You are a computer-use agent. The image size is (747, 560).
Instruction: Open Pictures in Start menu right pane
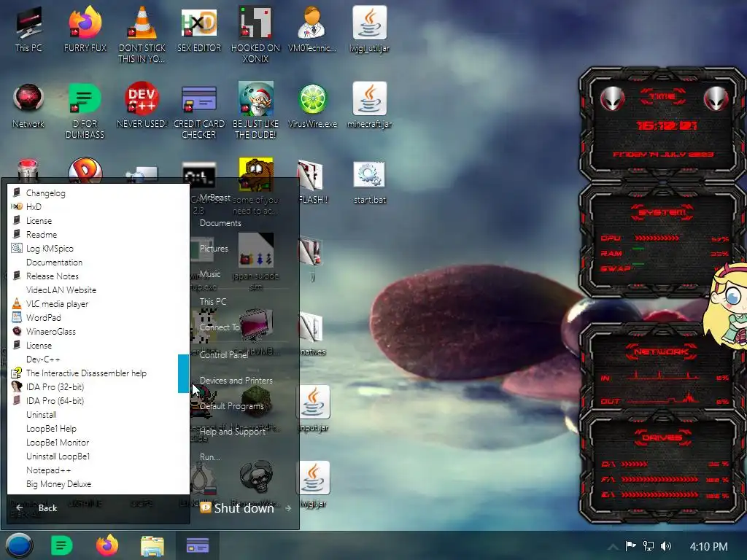[x=214, y=248]
